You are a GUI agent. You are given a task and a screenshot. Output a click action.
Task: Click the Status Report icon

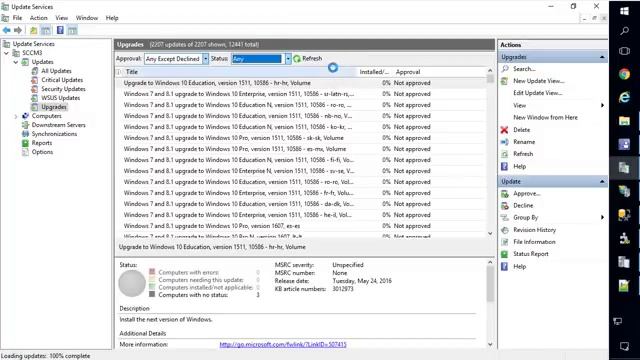click(x=505, y=254)
